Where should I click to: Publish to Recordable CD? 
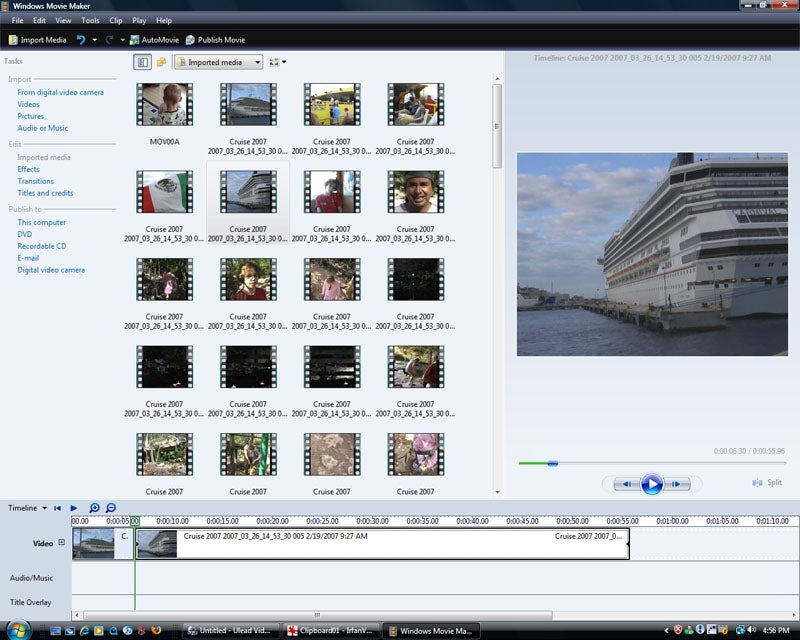point(42,246)
